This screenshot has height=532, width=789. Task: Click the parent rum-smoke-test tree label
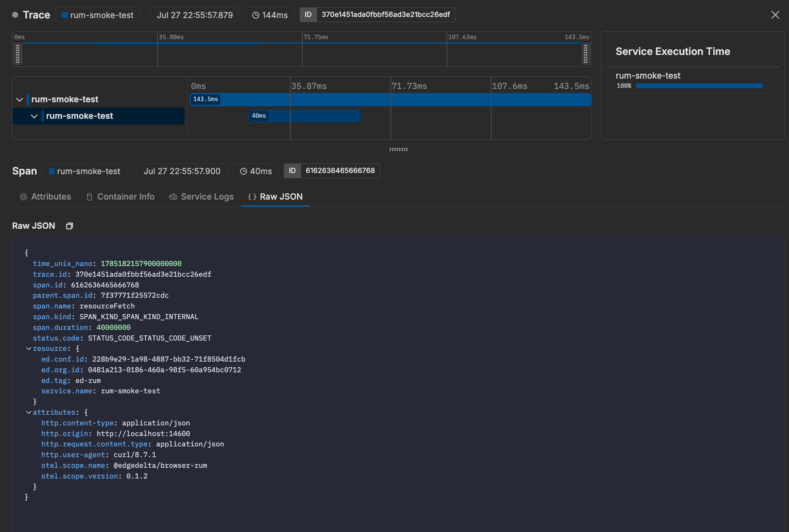tap(65, 99)
